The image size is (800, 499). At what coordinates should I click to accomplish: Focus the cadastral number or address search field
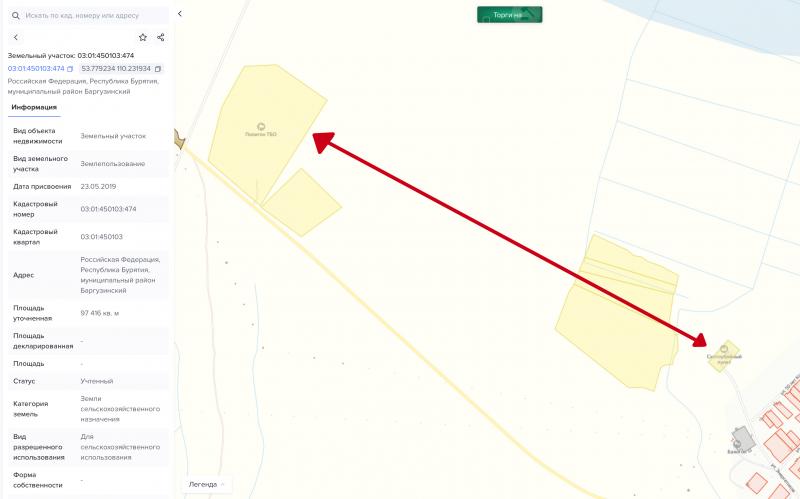click(x=88, y=15)
